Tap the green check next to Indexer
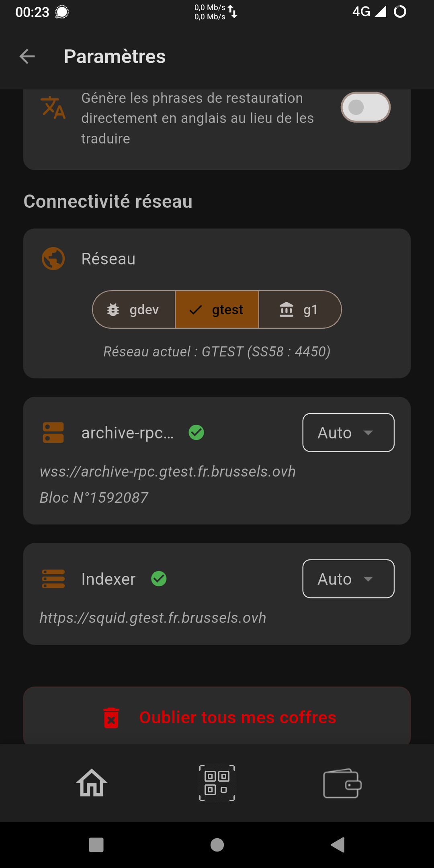The image size is (434, 868). click(159, 579)
